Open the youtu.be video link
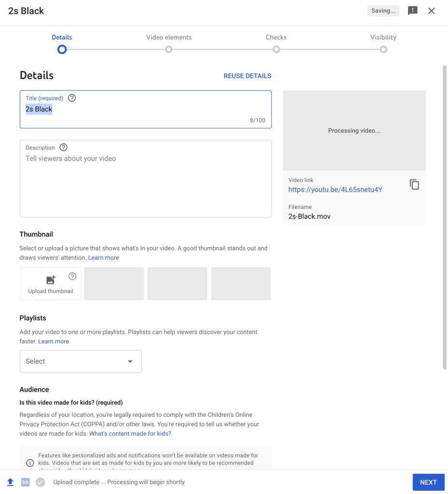448x494 pixels. coord(335,190)
